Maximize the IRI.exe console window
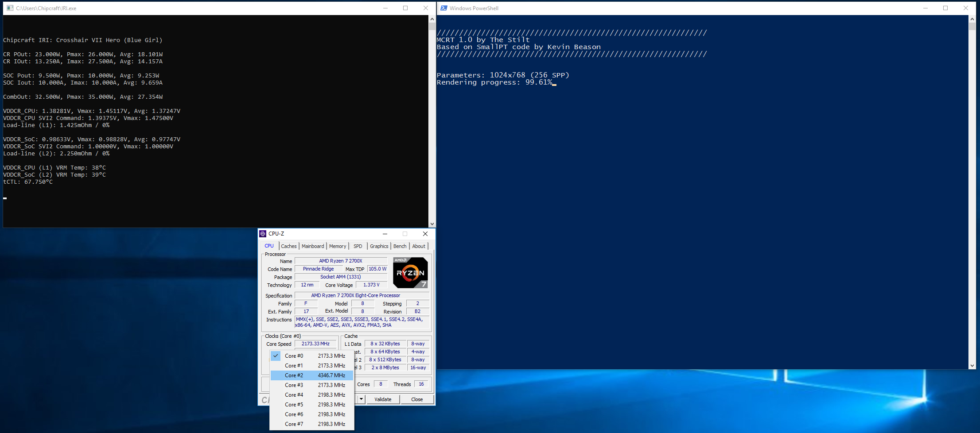Viewport: 980px width, 433px height. pyautogui.click(x=405, y=8)
